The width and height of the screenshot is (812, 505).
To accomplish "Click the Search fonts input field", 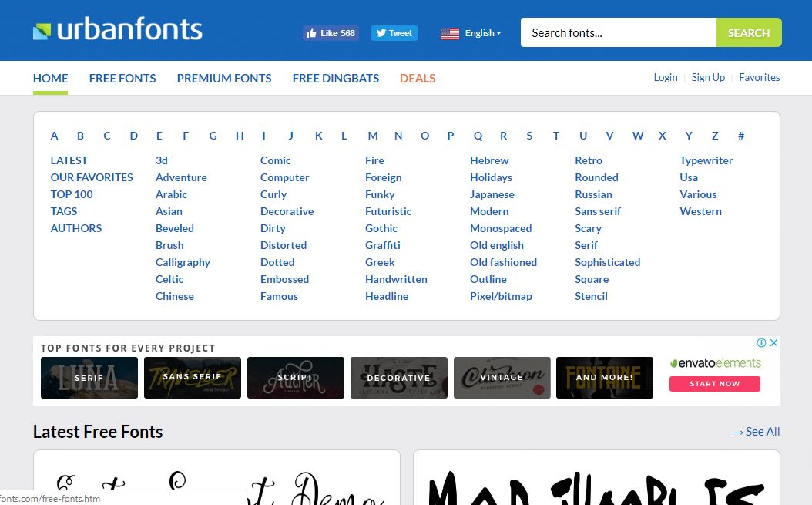I will tap(619, 32).
